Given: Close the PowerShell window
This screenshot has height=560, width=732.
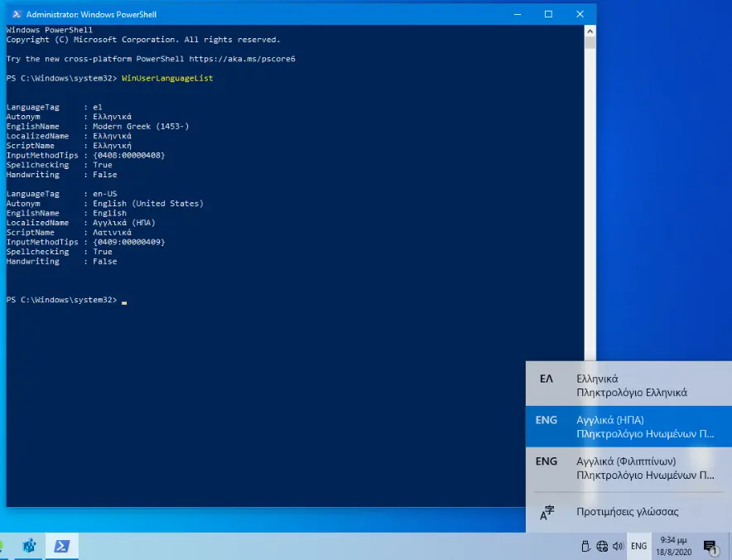Looking at the screenshot, I should click(580, 14).
